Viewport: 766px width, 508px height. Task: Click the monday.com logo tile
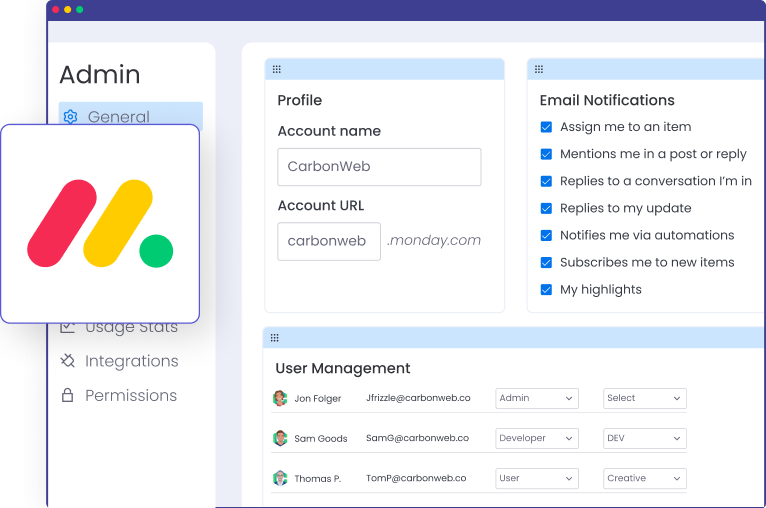click(x=100, y=224)
